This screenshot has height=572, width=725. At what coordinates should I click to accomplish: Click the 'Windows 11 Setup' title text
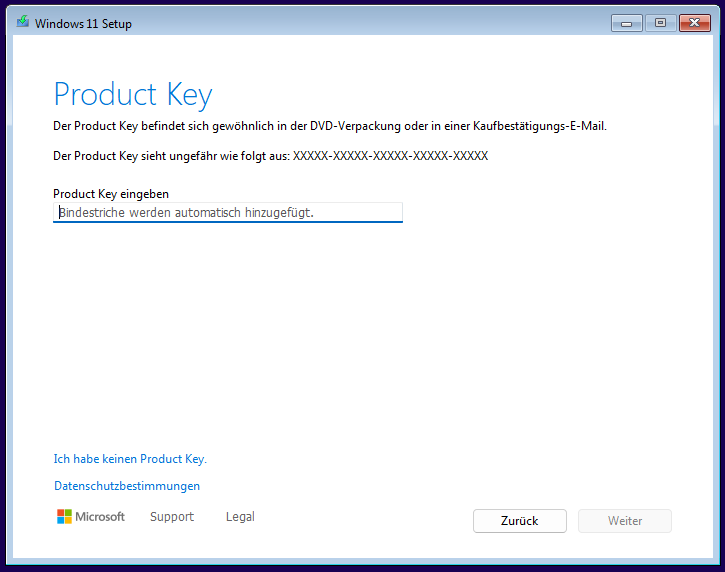[x=83, y=24]
